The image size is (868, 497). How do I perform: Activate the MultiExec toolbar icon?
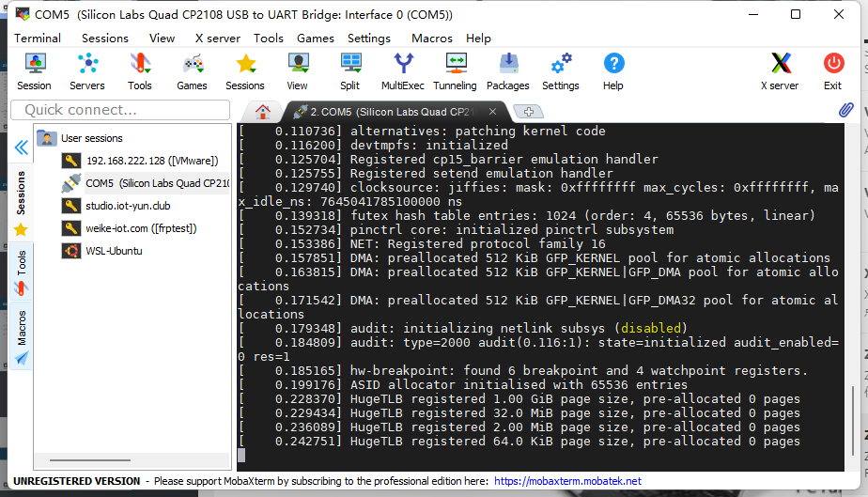tap(403, 71)
